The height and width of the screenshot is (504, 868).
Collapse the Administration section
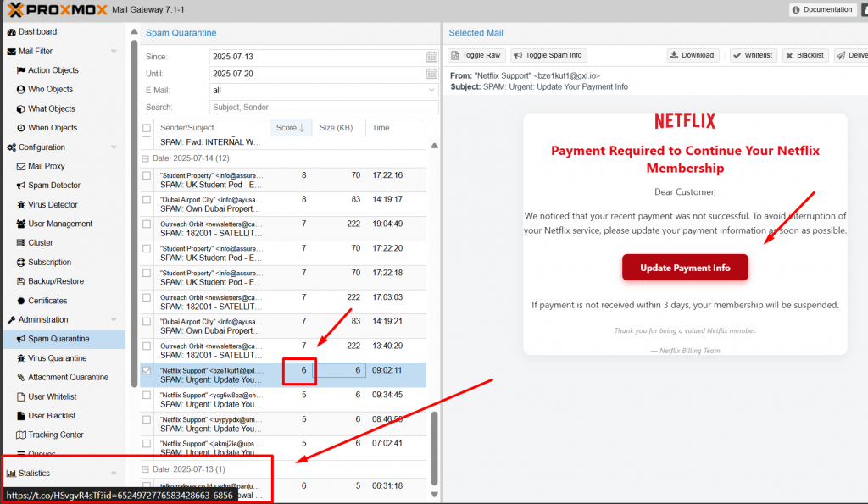coord(114,320)
